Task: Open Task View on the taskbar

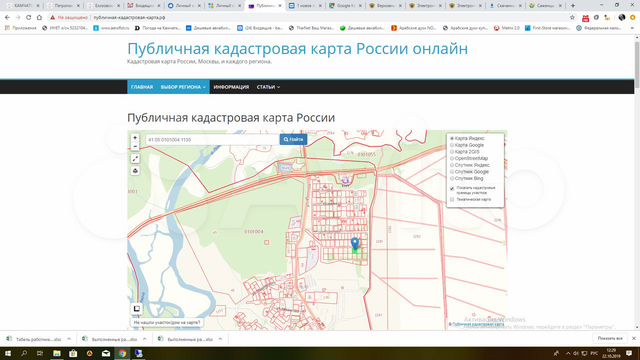Action: [40, 353]
